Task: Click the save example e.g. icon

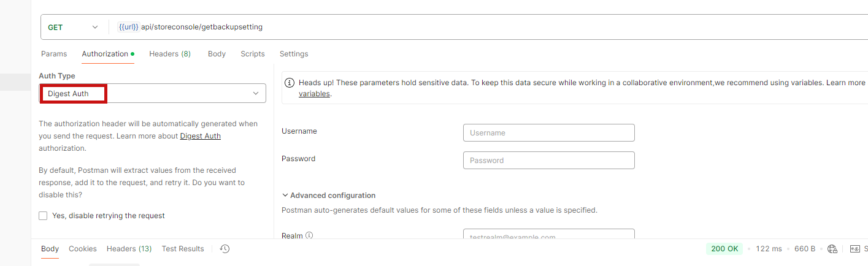Action: pos(855,249)
